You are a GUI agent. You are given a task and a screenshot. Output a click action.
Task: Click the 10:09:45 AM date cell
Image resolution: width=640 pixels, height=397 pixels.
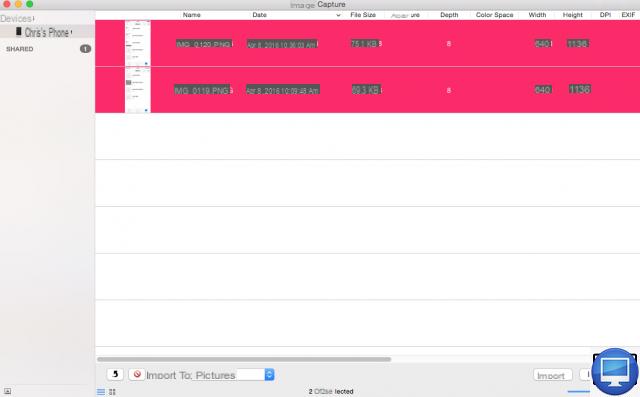pyautogui.click(x=282, y=90)
